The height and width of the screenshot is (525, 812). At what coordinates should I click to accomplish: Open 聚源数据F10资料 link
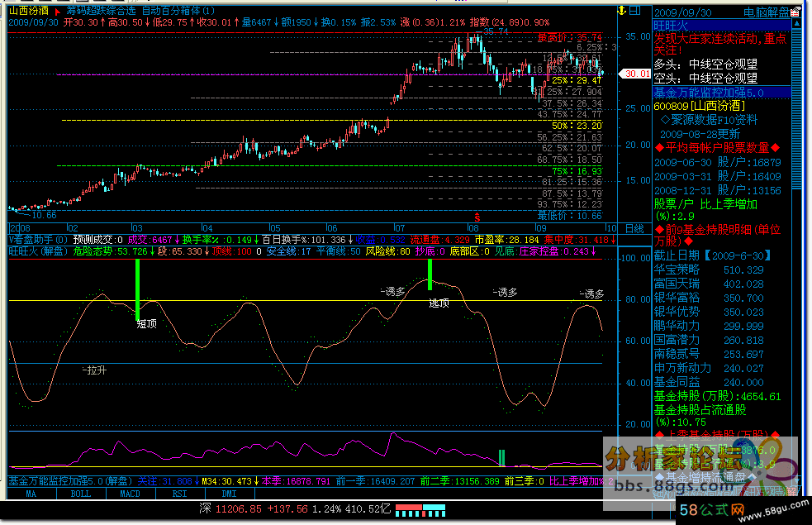coord(709,120)
